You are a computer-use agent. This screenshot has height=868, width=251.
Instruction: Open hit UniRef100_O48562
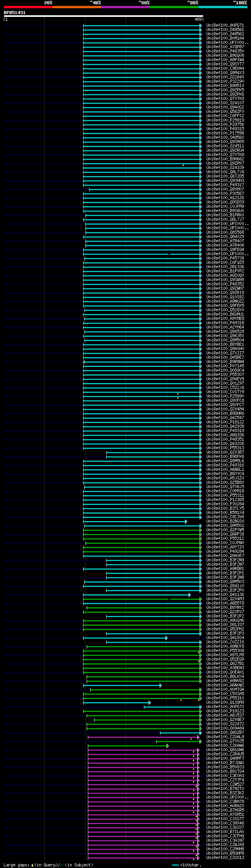(225, 34)
